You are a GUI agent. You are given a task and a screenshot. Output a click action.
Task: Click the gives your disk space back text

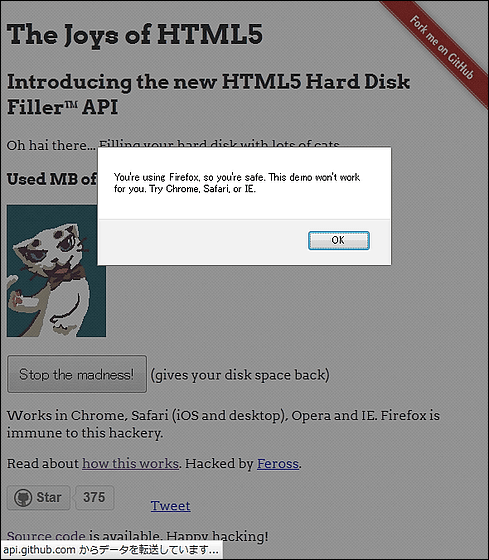pos(240,375)
